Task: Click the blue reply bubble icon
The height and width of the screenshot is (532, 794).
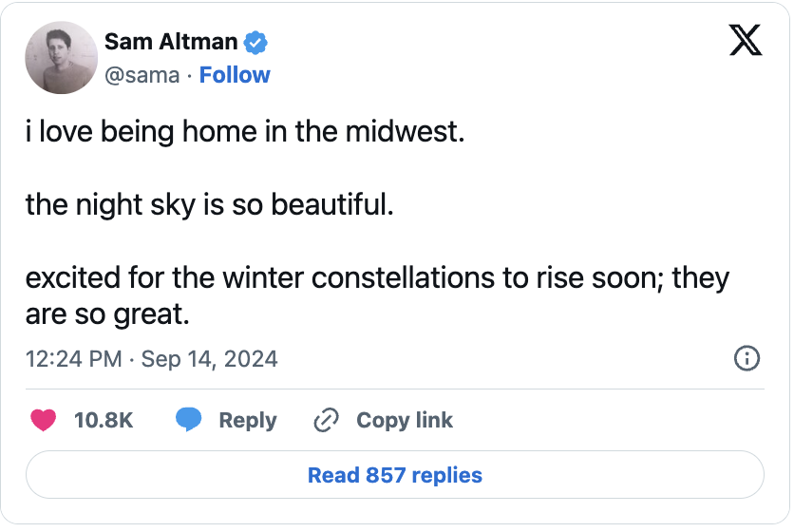Action: point(189,420)
